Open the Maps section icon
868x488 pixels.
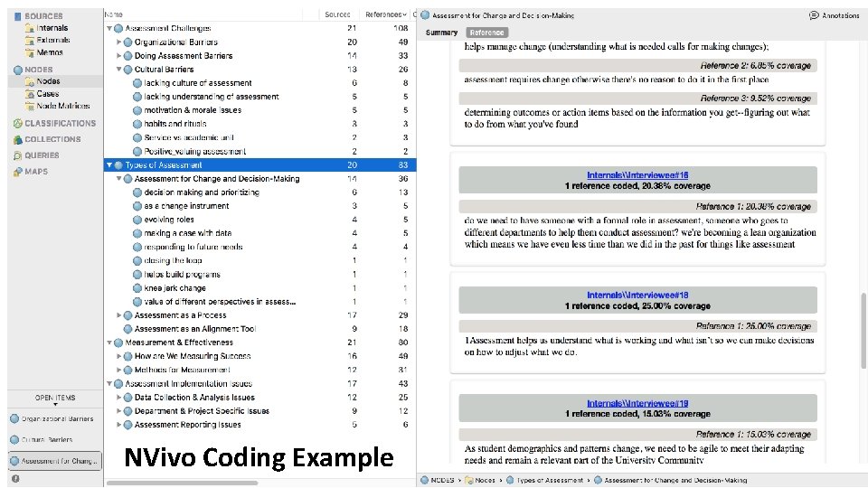tap(18, 172)
